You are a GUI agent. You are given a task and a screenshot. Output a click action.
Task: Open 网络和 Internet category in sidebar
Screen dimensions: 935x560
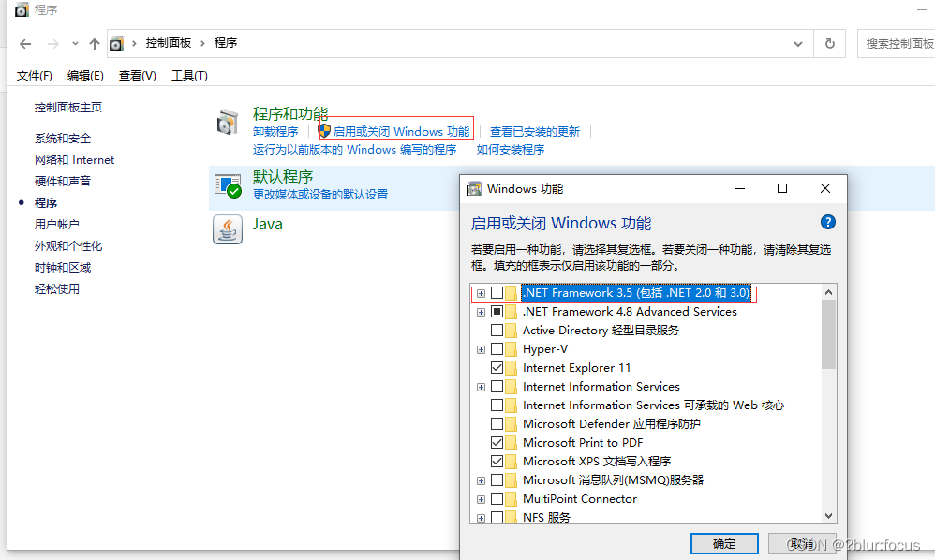click(x=74, y=159)
